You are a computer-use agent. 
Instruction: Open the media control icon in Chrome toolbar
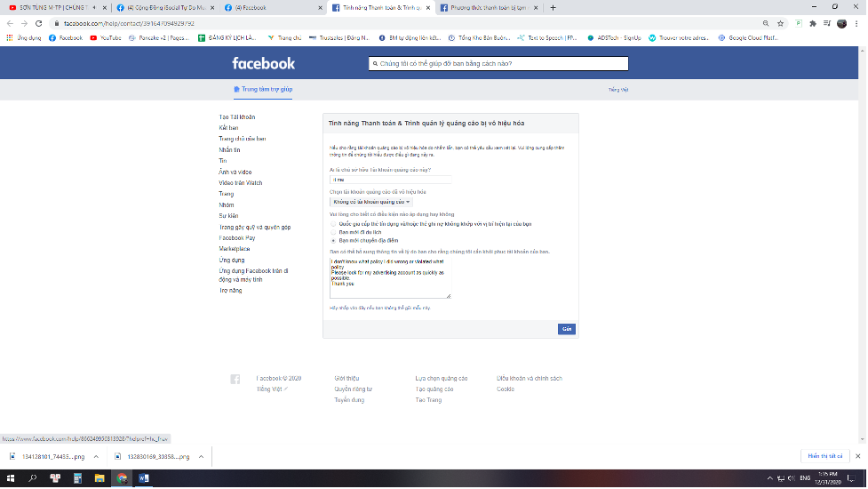pos(827,23)
